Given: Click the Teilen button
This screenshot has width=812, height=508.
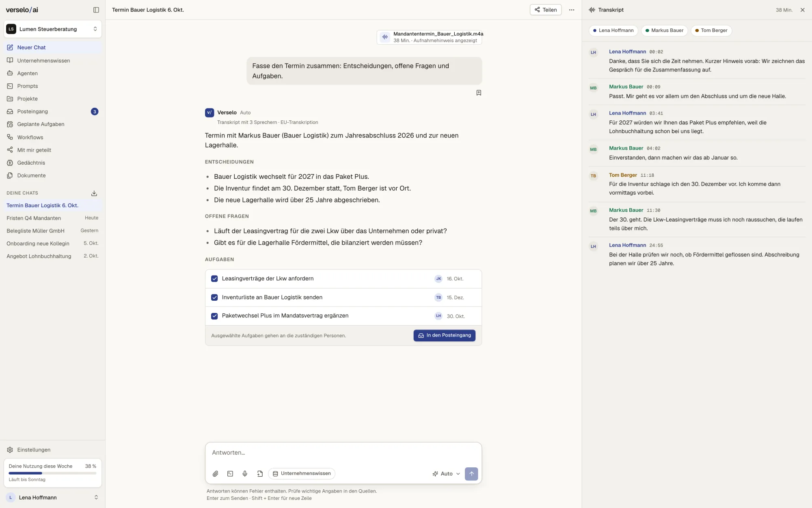Looking at the screenshot, I should 546,10.
